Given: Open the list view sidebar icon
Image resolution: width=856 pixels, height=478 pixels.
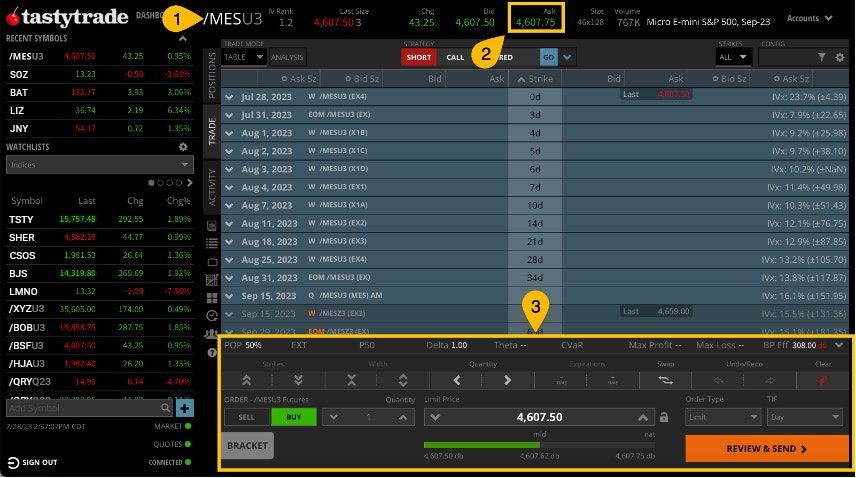Looking at the screenshot, I should [212, 243].
